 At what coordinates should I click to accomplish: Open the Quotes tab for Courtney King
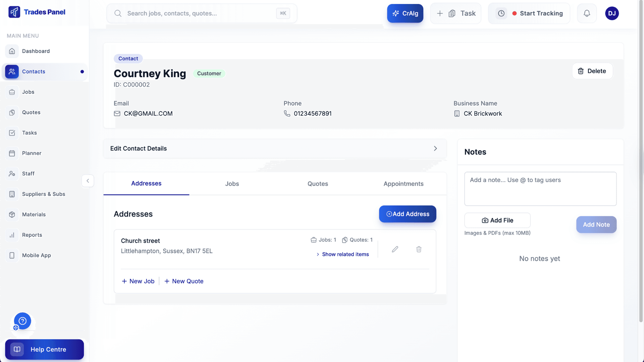317,184
